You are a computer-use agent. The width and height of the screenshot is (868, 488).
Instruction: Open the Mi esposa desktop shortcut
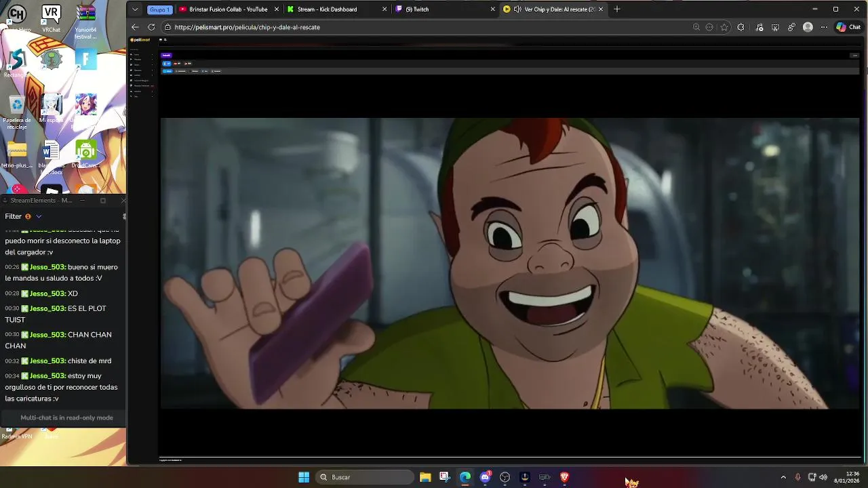[x=51, y=108]
